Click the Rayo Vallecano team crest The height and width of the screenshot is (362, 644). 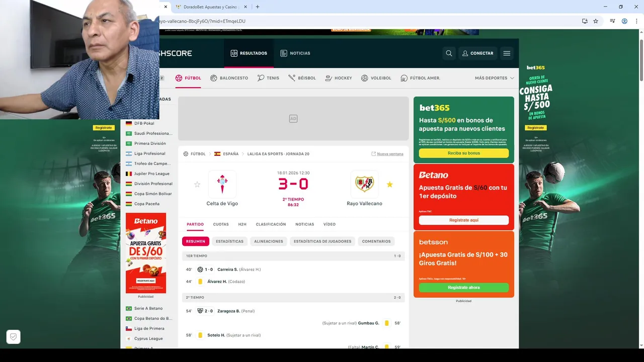tap(364, 184)
